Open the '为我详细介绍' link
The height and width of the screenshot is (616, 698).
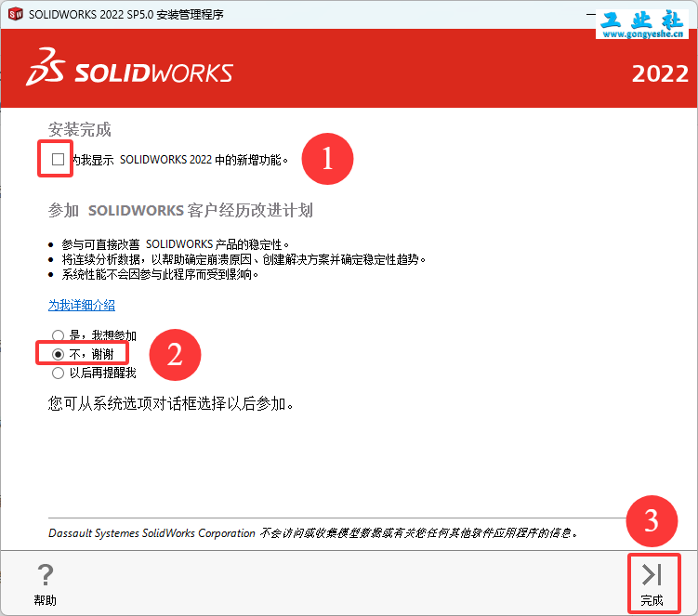coord(82,306)
